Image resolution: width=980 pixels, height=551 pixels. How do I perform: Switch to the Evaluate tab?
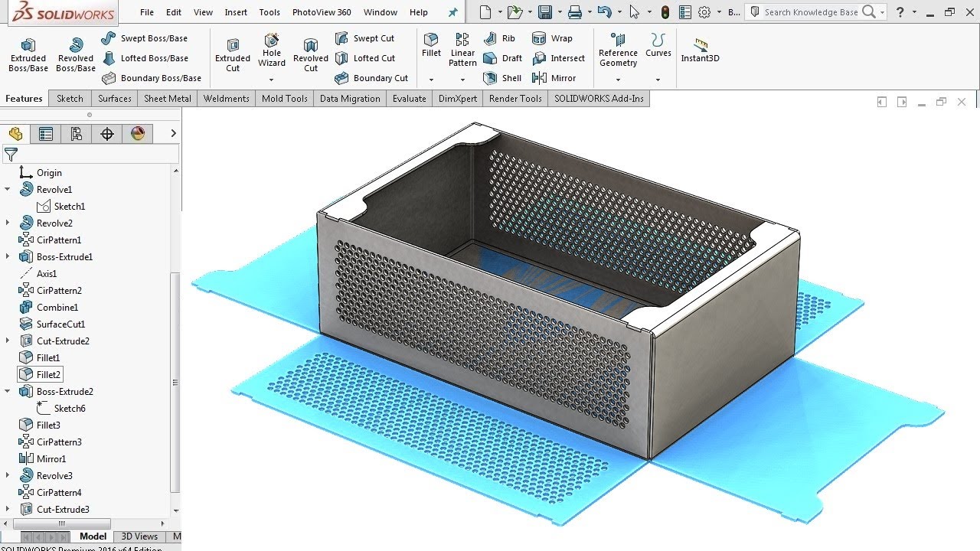coord(410,98)
